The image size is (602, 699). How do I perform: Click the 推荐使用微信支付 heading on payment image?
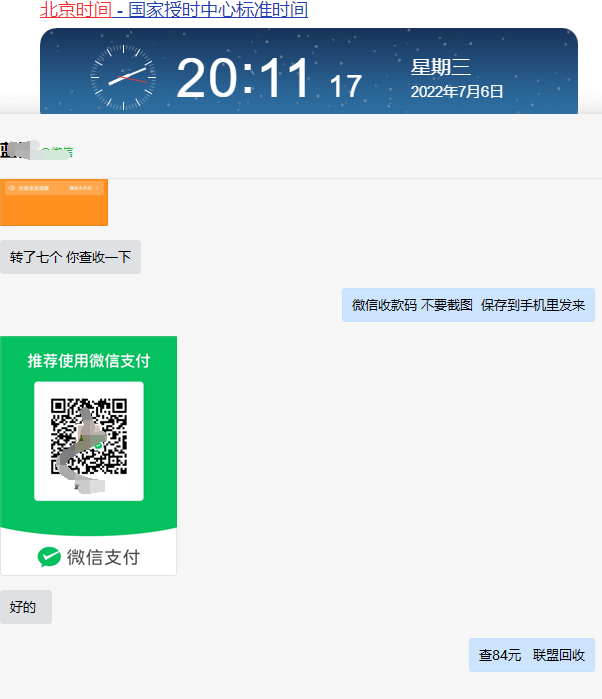coord(88,360)
